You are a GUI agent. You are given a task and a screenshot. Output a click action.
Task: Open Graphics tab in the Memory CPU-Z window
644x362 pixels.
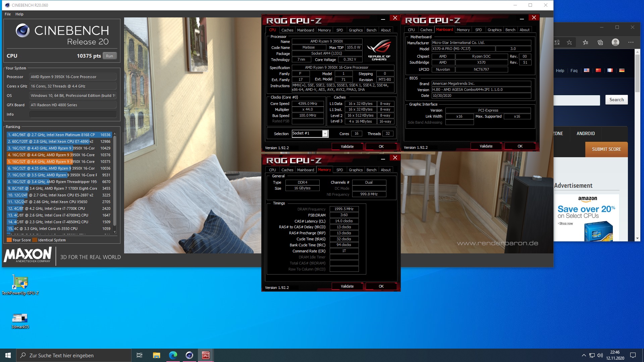tap(356, 170)
